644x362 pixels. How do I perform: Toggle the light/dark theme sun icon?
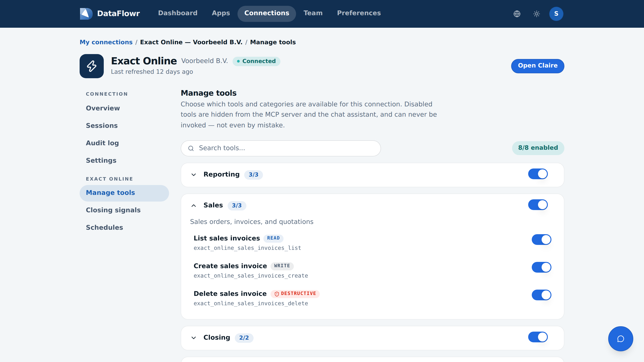click(x=536, y=14)
